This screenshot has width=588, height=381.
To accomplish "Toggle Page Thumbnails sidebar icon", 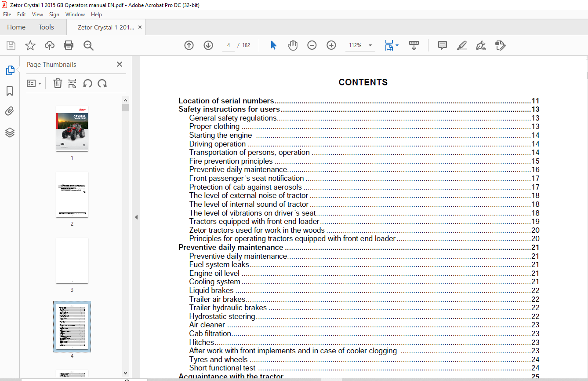I will (10, 70).
